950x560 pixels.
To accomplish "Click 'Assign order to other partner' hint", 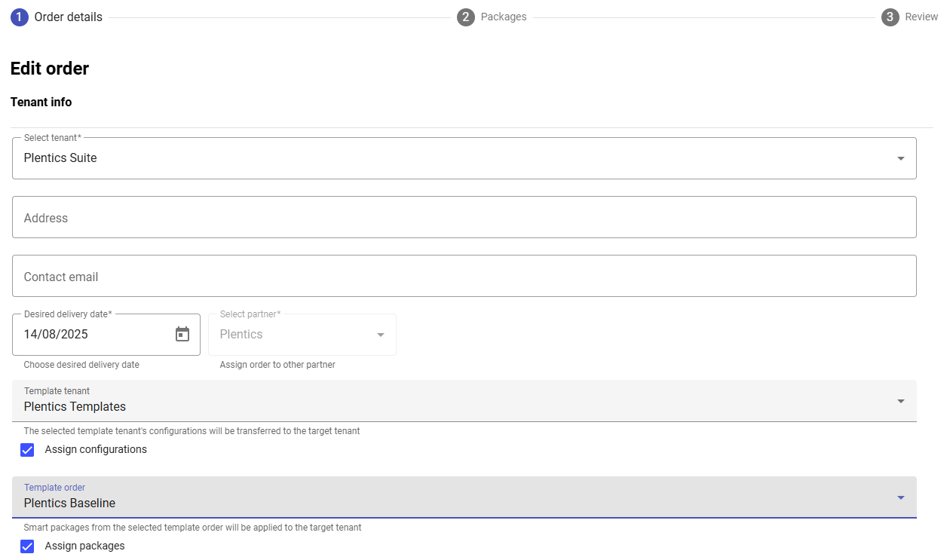I will click(277, 365).
